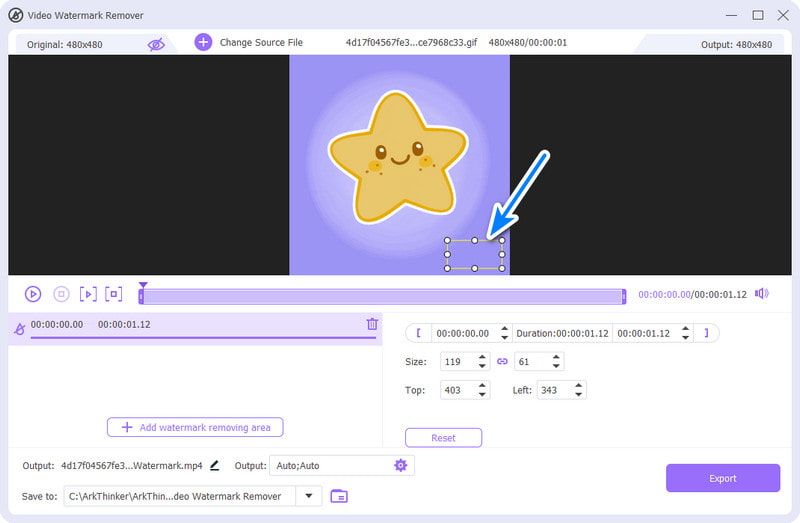Close the Video Watermark Remover window

783,15
